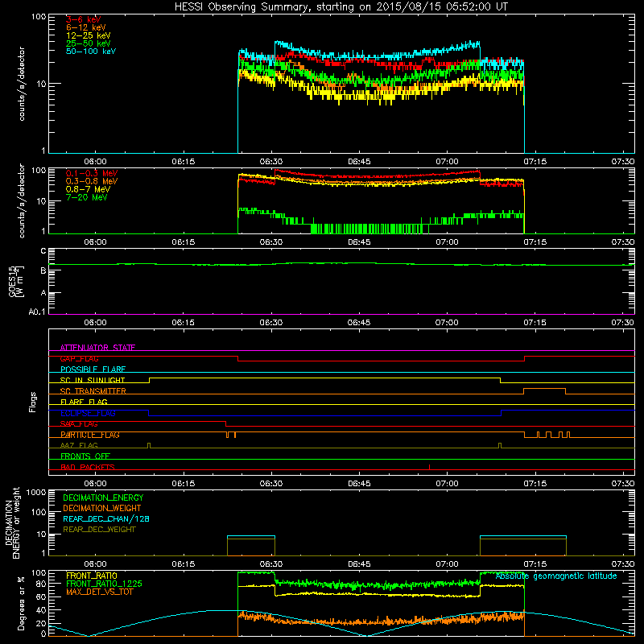Select the ECLIPSE_FLAG label

(88, 413)
